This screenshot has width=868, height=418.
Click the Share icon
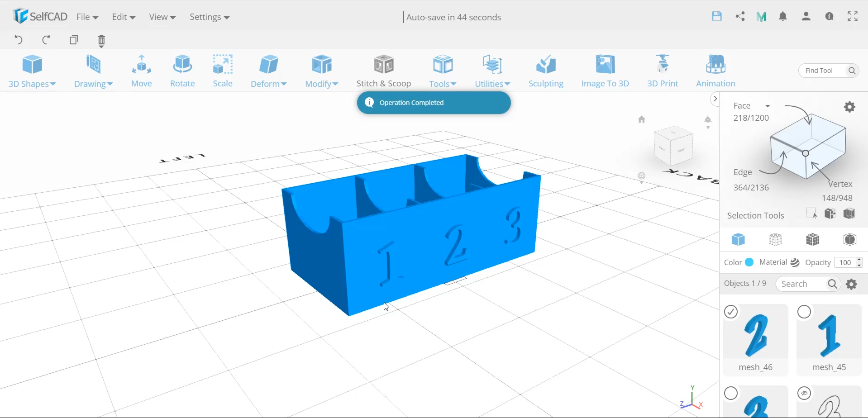(740, 16)
